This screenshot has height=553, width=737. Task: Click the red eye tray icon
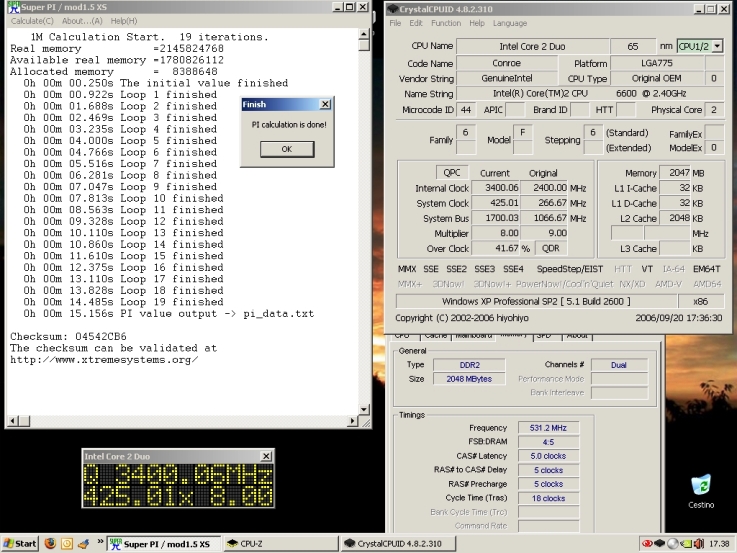click(x=647, y=544)
